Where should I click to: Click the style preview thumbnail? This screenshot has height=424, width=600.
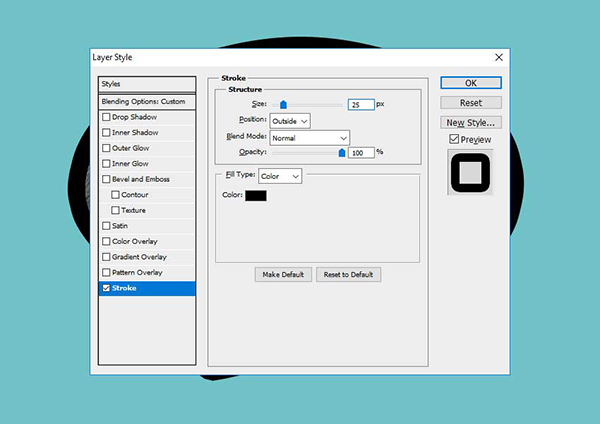click(x=470, y=174)
